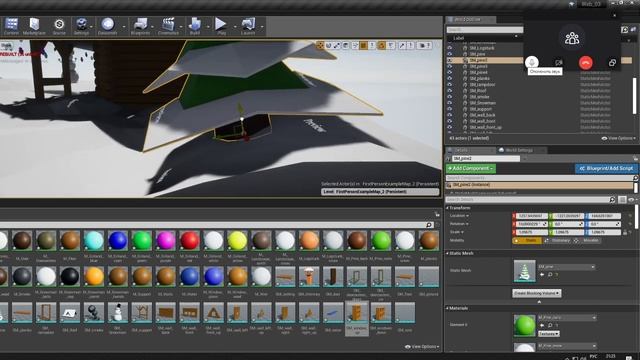Open the Marketplace from the toolbar
Viewport: 640px width, 360px height.
[34, 26]
